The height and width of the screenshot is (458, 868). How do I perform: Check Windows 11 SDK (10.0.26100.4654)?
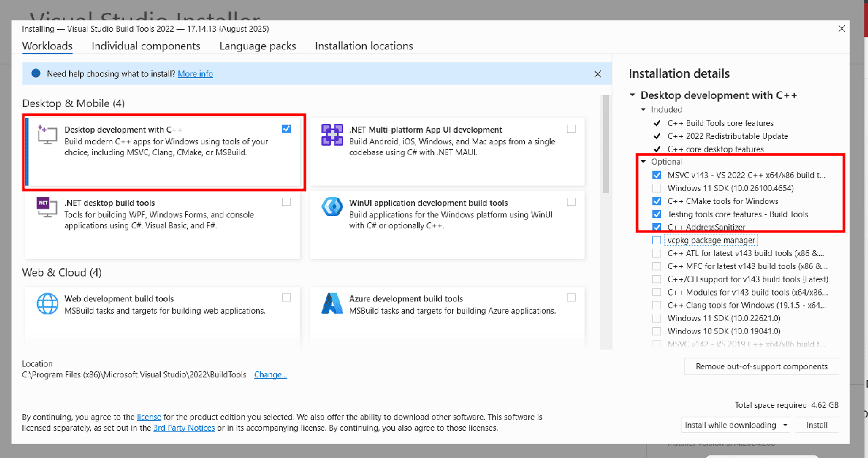click(x=656, y=188)
